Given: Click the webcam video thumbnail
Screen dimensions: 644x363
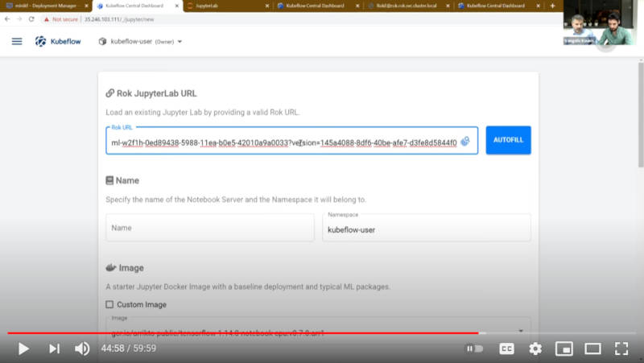Looking at the screenshot, I should point(599,23).
